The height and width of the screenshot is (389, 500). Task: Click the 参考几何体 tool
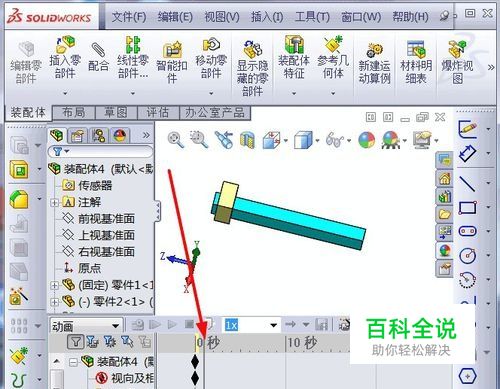(333, 57)
